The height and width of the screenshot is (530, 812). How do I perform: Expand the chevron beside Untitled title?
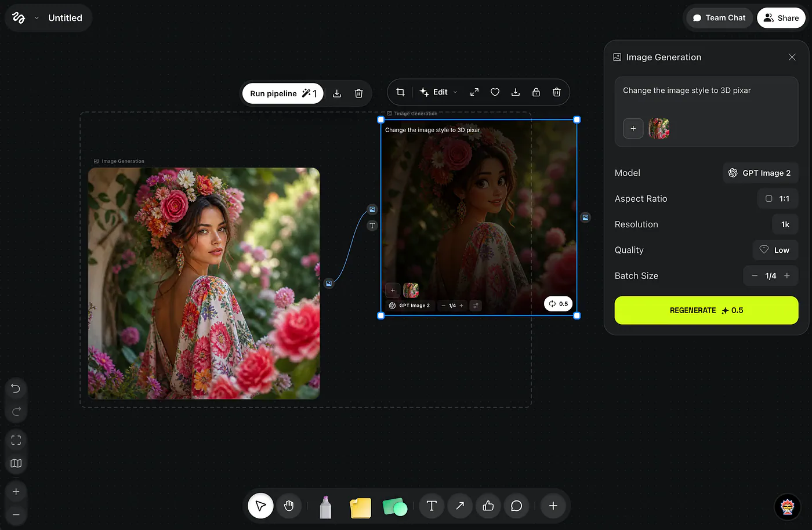click(37, 18)
